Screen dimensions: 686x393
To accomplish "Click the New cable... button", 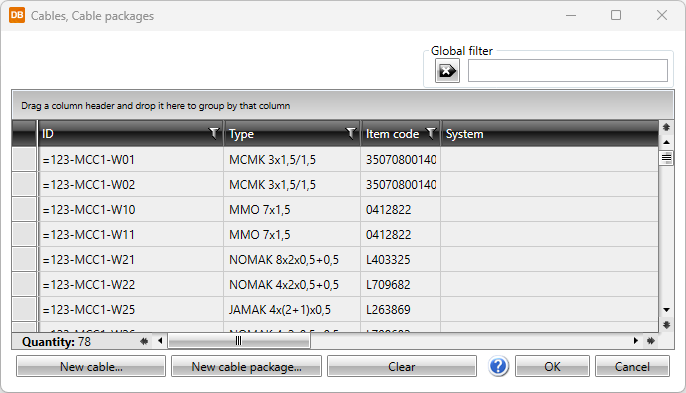I will pos(91,366).
